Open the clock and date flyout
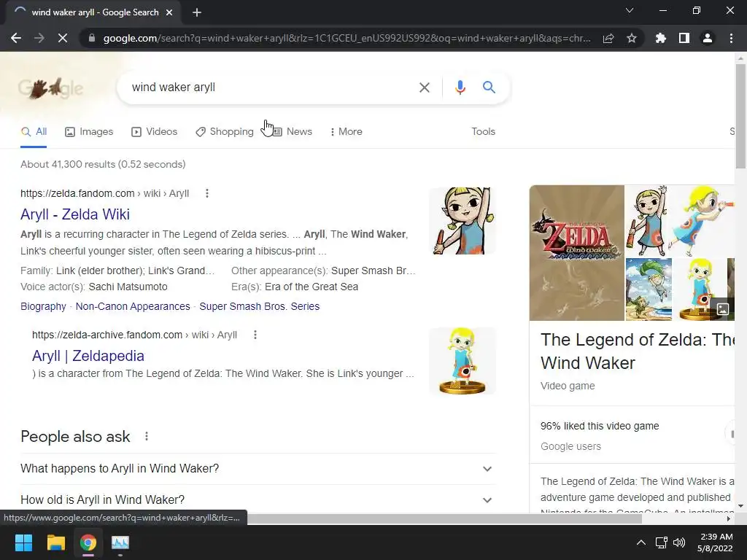Image resolution: width=747 pixels, height=560 pixels. pos(715,542)
